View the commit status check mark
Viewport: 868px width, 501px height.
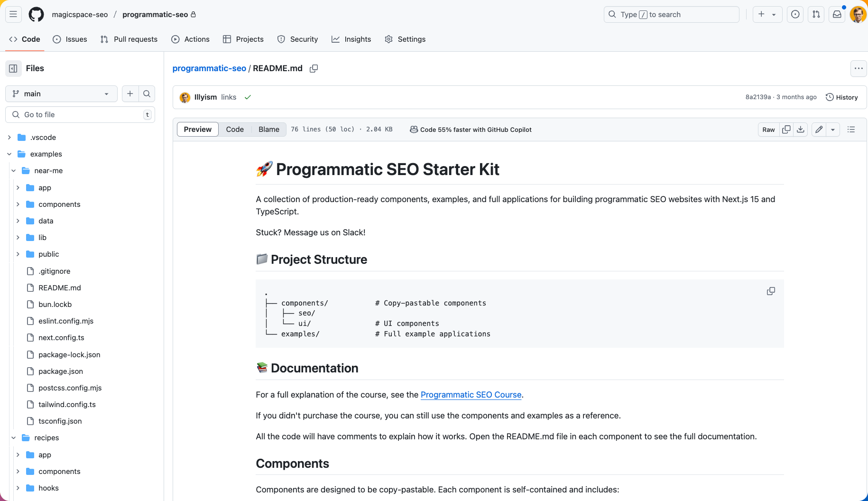tap(248, 97)
